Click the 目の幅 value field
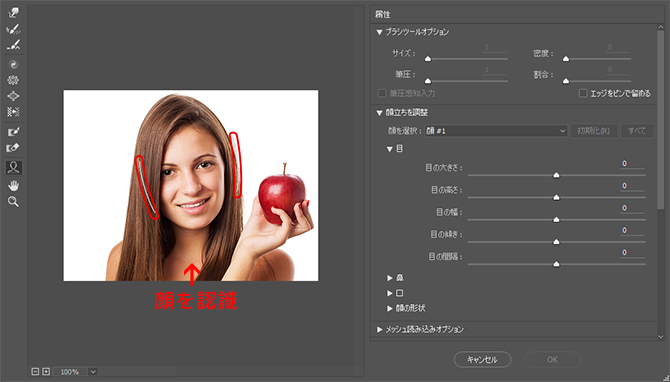Image resolution: width=670 pixels, height=382 pixels. 632,208
